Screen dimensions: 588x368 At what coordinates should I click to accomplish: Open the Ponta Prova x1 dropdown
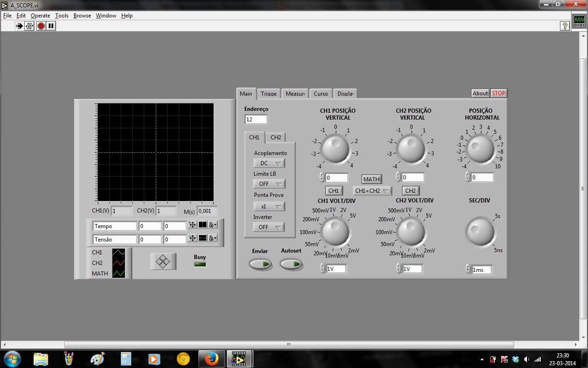tap(269, 207)
